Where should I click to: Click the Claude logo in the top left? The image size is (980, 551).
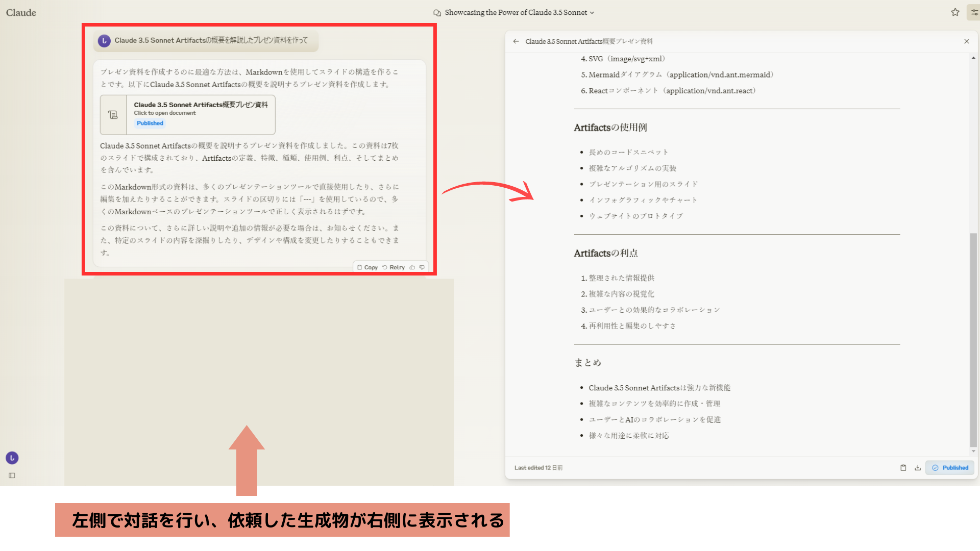(x=20, y=12)
